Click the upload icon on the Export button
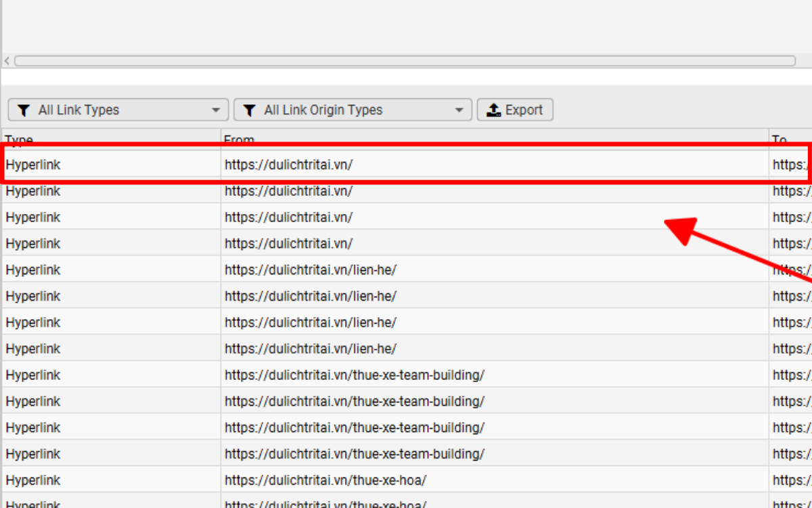 click(x=493, y=110)
